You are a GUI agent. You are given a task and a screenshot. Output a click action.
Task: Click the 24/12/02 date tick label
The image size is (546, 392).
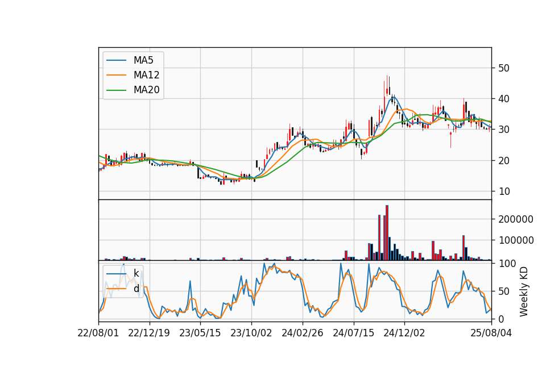(x=404, y=333)
